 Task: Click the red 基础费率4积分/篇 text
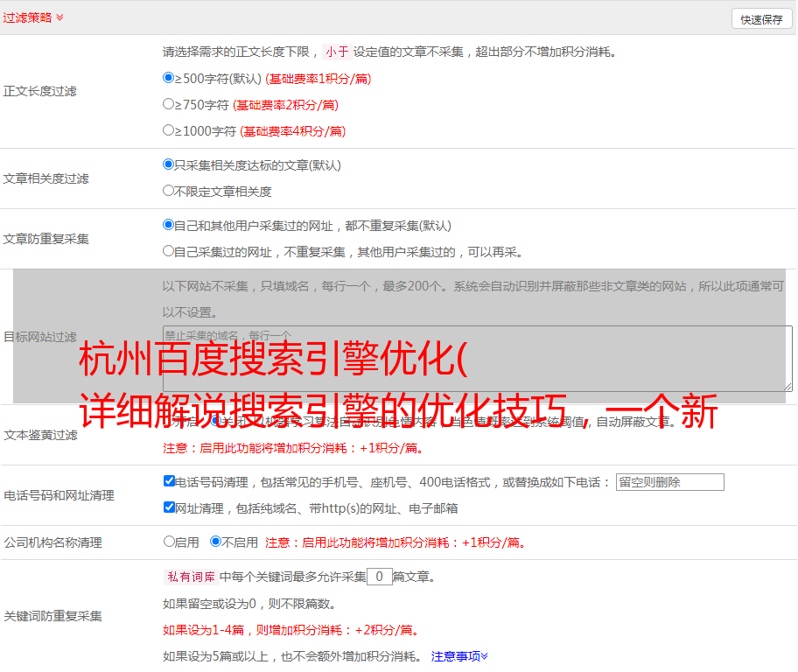(292, 131)
